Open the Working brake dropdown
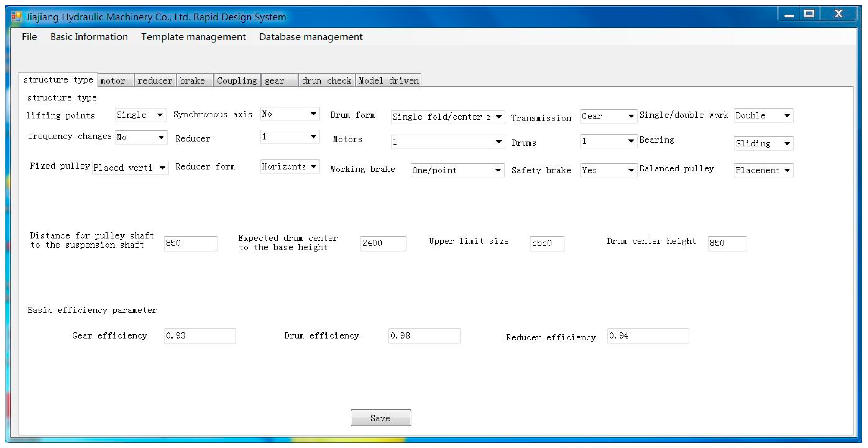This screenshot has height=448, width=868. 498,171
